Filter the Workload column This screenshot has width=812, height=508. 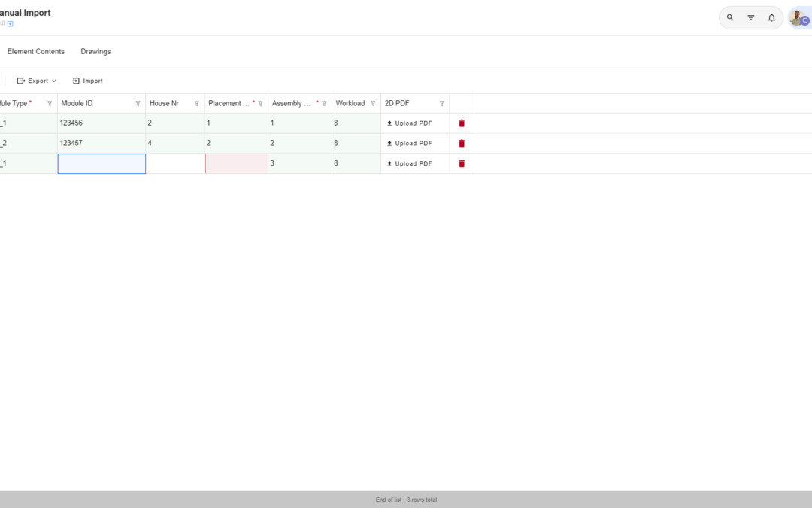tap(373, 104)
